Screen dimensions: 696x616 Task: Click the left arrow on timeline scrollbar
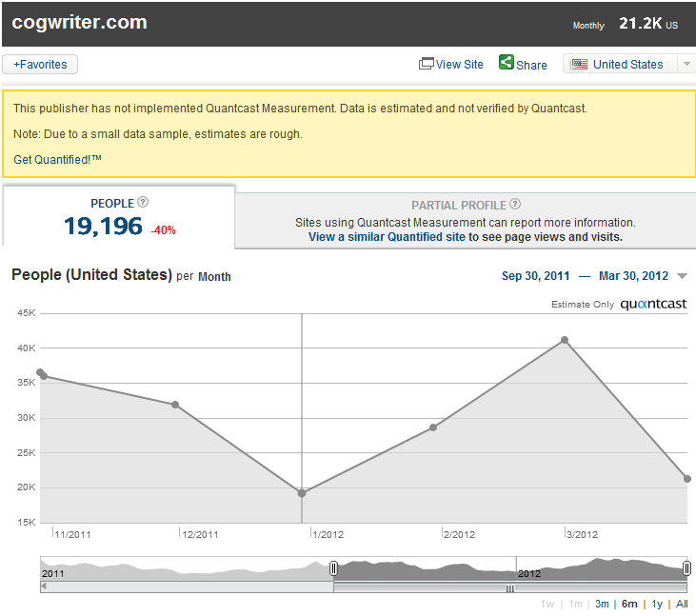click(44, 586)
